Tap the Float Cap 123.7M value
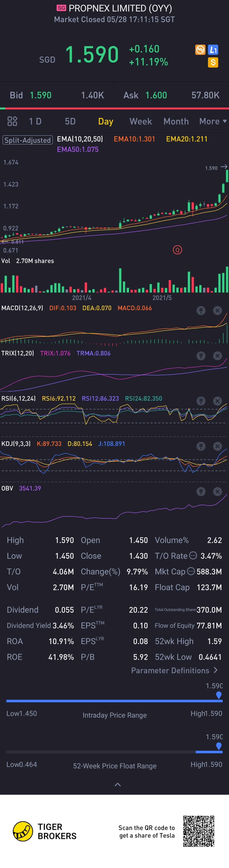 click(209, 587)
